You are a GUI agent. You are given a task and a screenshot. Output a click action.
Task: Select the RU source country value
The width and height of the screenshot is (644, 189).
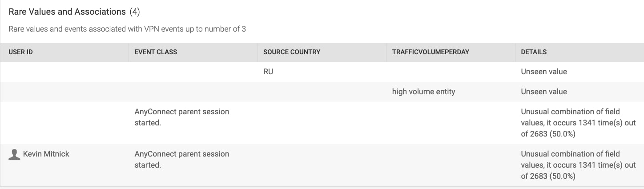click(268, 71)
